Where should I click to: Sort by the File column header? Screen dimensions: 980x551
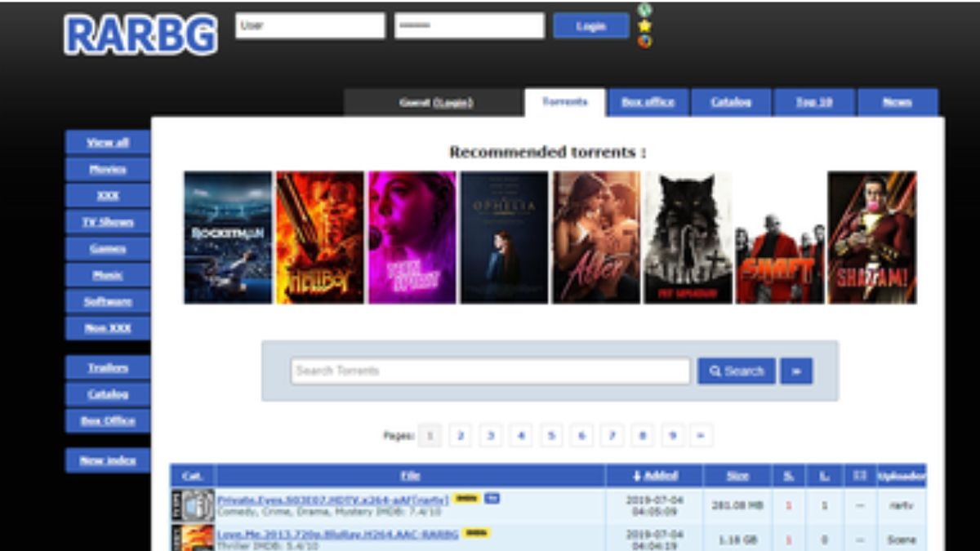point(411,476)
